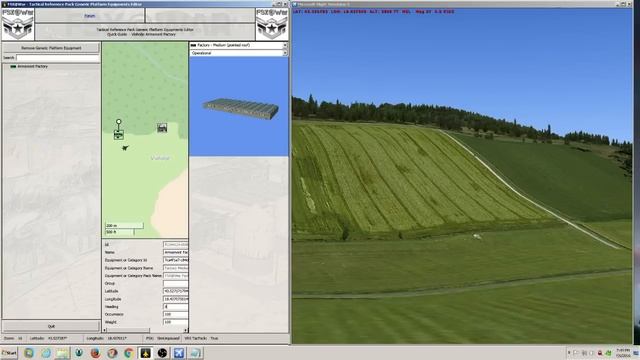Click the green network tray icon
Viewport: 640px width, 360px height.
(x=608, y=353)
